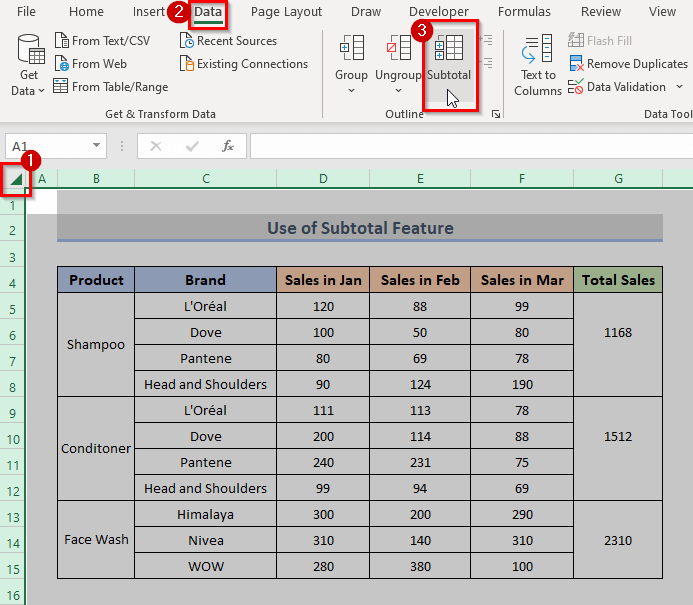Import data From Table/Range
693x605 pixels.
coord(111,87)
